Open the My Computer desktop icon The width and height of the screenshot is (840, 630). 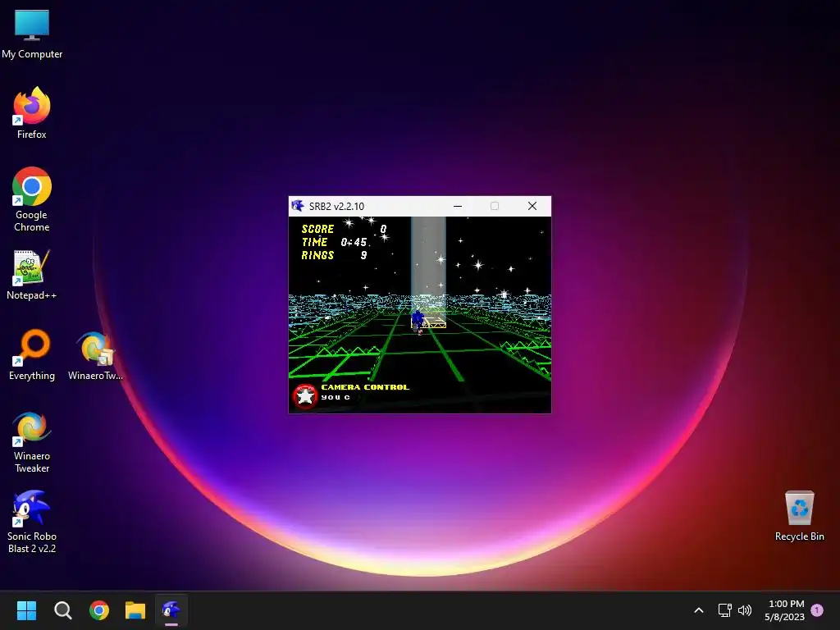coord(32,34)
